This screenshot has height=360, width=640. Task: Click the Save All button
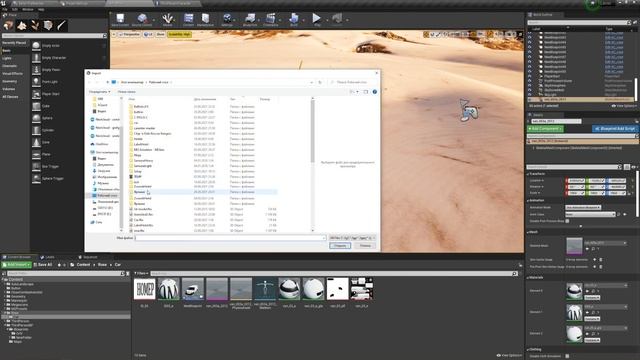click(43, 264)
